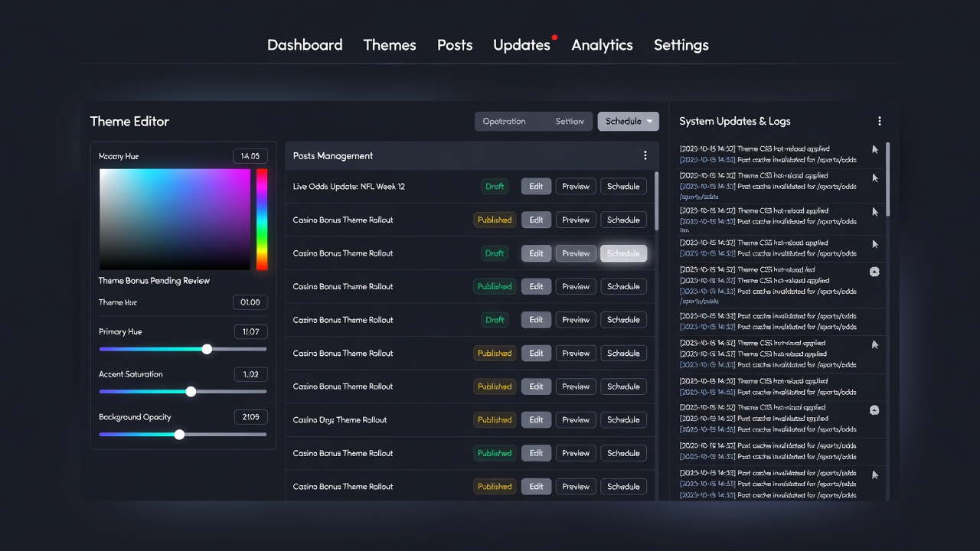Click the Background Opacity value field 21.09
Screen dimensions: 980x551
click(250, 417)
